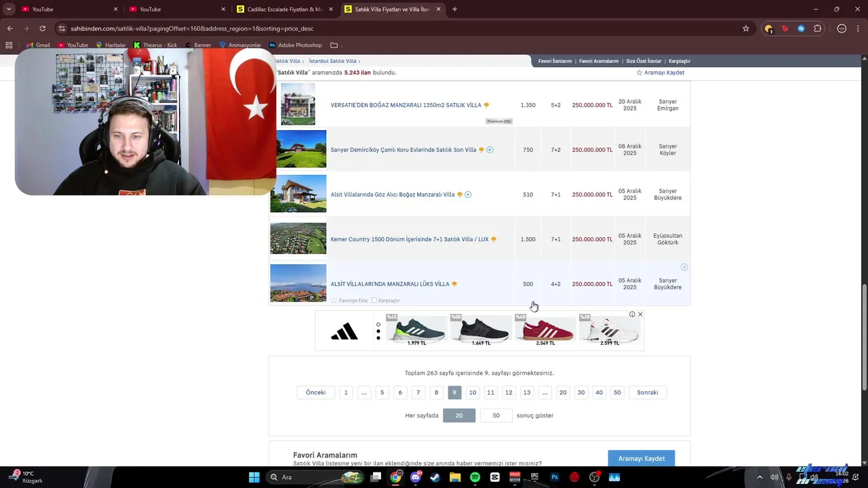The image size is (868, 488).
Task: Dismiss the ALSİT VİLLALARI'NDA listing with X icon
Action: click(684, 267)
